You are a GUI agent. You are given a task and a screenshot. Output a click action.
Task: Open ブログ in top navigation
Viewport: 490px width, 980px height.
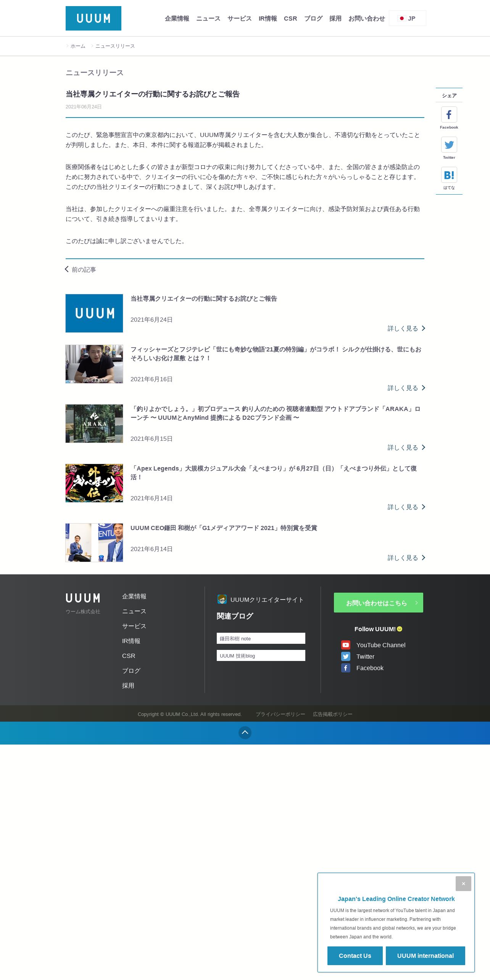coord(313,18)
